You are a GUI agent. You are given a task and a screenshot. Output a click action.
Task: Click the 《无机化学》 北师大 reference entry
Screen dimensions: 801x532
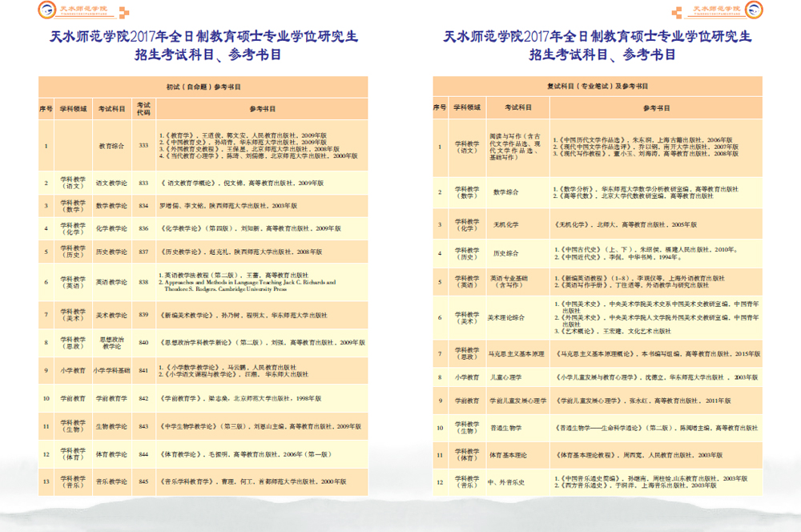pyautogui.click(x=626, y=224)
